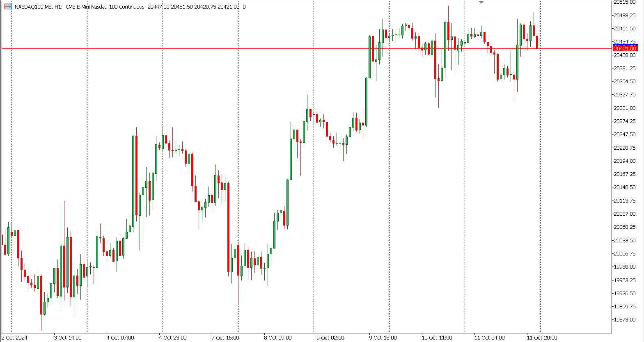Viewport: 644px width, 342px height.
Task: Click the 8 Oct 09:00 time label
Action: [x=278, y=338]
